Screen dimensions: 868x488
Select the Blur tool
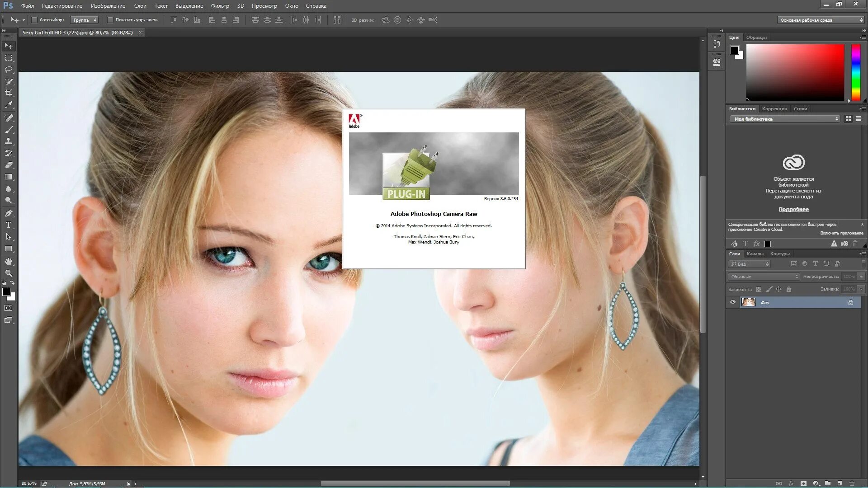coord(9,188)
